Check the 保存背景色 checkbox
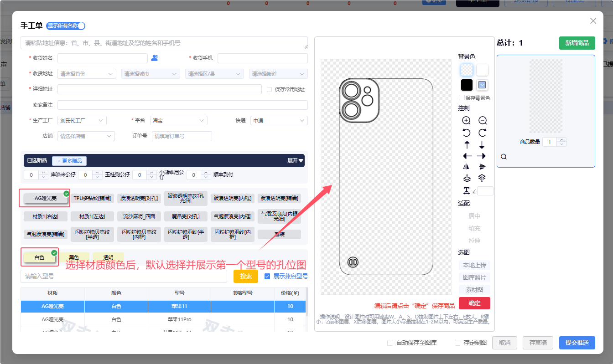Screen dimensions: 613x364 point(462,97)
